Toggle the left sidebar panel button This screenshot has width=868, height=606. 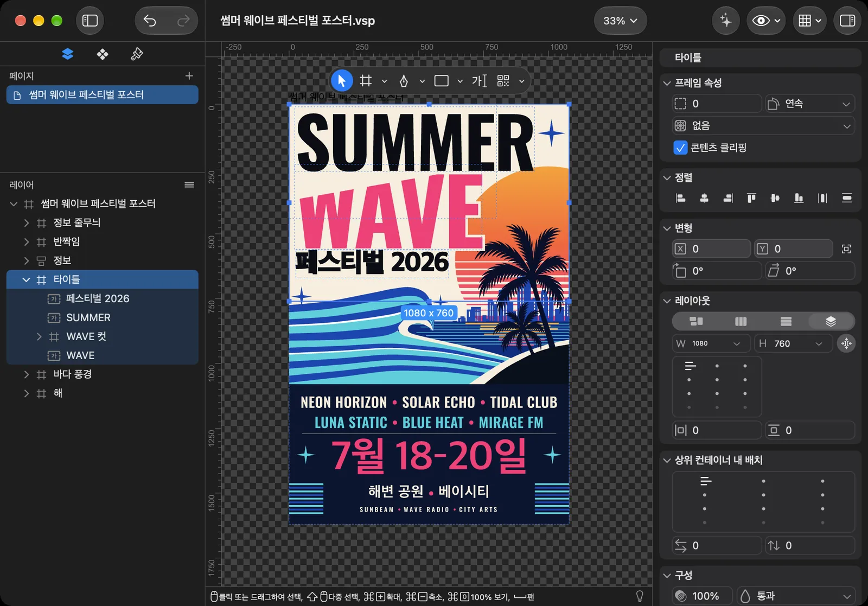point(90,21)
